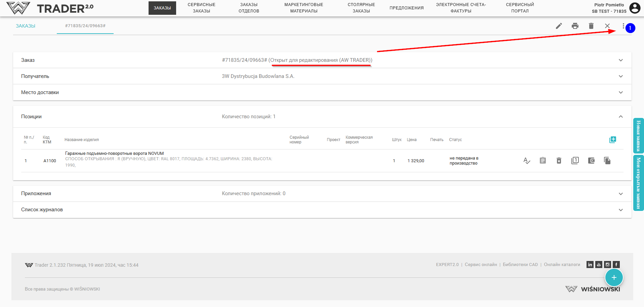
Task: Click the add new position icon
Action: pyautogui.click(x=612, y=140)
